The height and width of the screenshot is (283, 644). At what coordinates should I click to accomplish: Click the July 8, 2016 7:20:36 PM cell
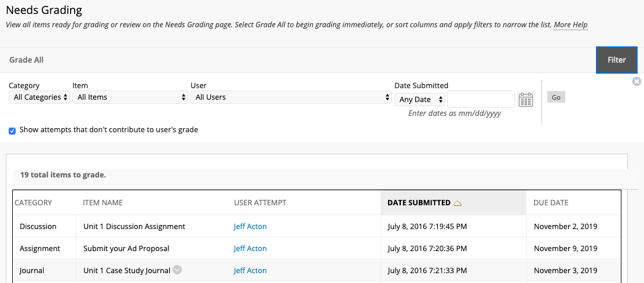pos(427,248)
